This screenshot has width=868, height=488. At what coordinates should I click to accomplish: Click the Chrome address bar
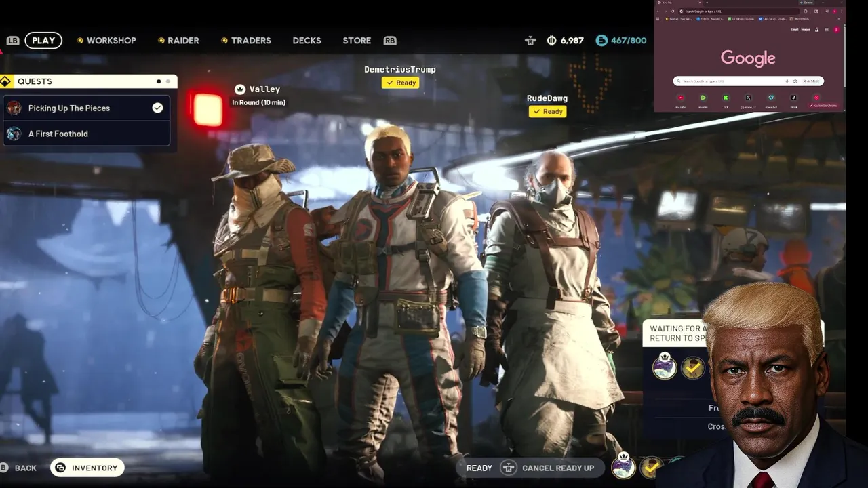[739, 12]
